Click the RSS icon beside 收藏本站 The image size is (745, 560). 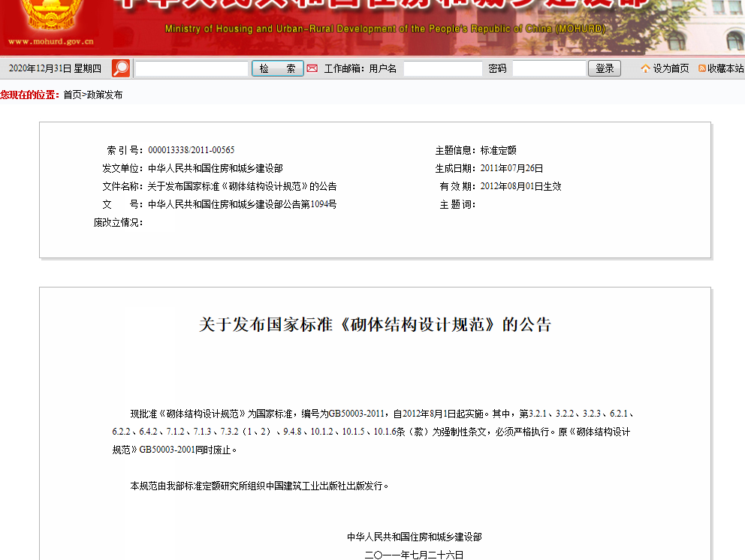[701, 68]
